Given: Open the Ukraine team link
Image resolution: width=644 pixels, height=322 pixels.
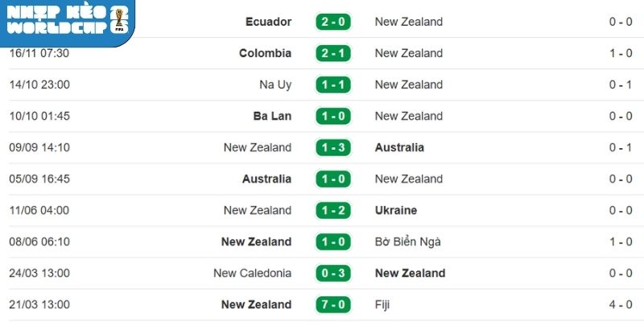Looking at the screenshot, I should point(396,210).
